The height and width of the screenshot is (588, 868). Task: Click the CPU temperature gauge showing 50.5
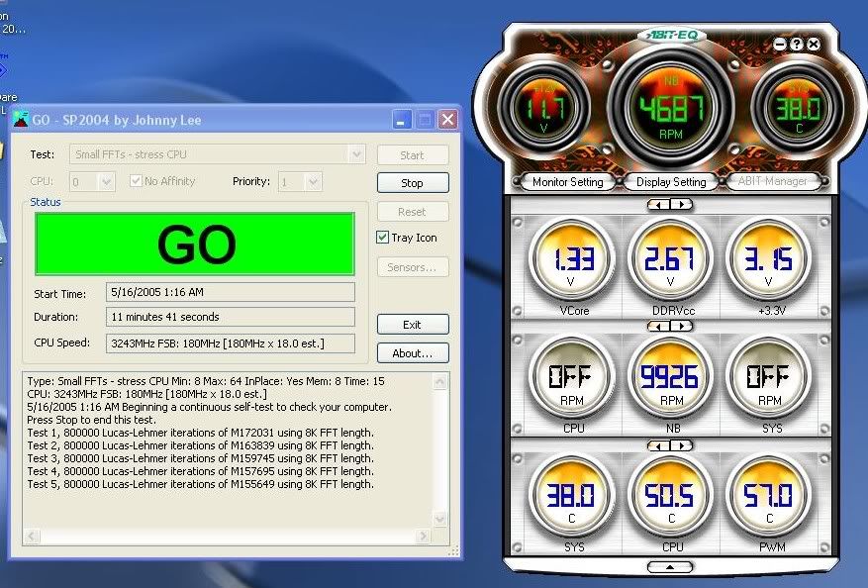click(672, 495)
